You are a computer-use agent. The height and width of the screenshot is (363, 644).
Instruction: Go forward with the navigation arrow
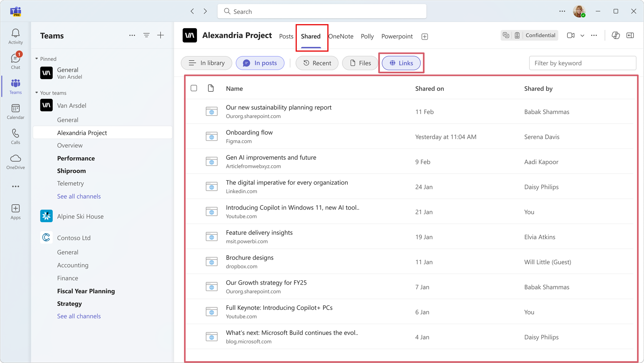(x=205, y=11)
